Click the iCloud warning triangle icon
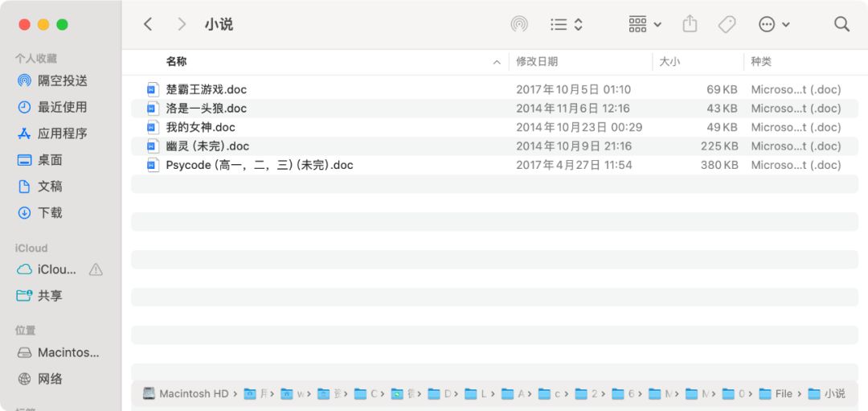The height and width of the screenshot is (411, 868). point(96,269)
